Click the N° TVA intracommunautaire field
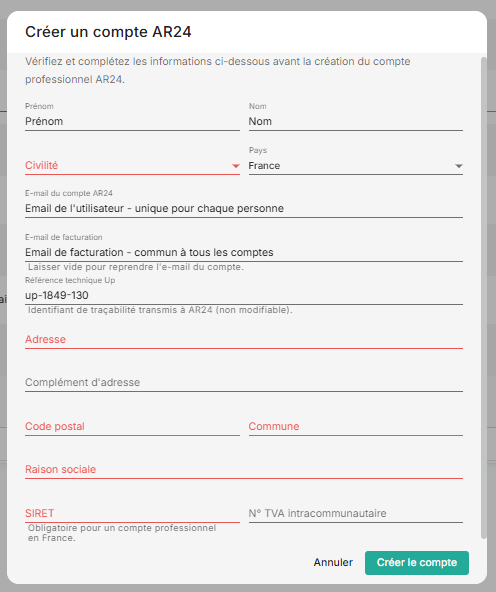The width and height of the screenshot is (496, 592). (x=356, y=513)
